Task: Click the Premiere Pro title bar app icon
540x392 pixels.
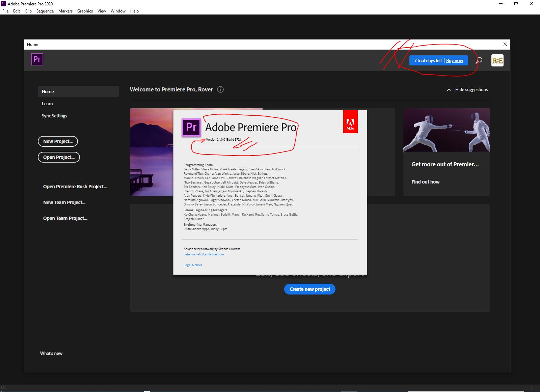Action: coord(3,4)
